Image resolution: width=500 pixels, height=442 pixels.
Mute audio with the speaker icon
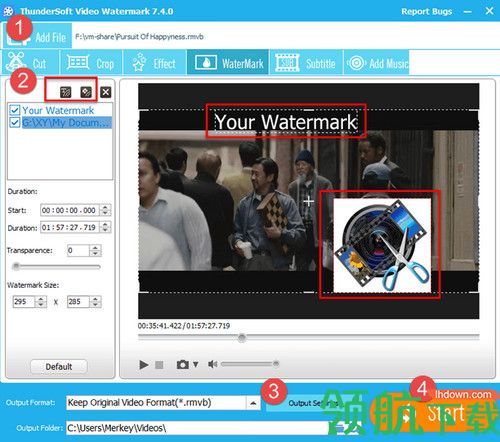(212, 364)
